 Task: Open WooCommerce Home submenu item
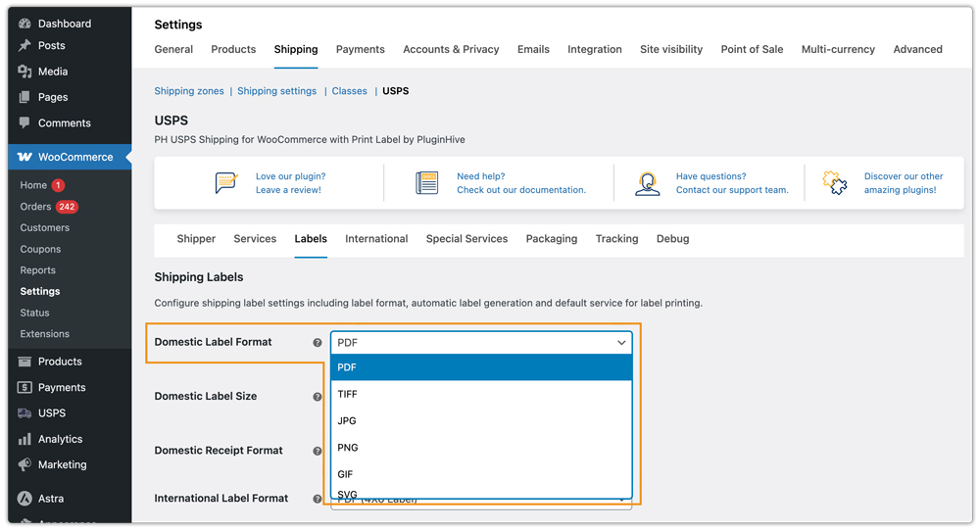[33, 185]
